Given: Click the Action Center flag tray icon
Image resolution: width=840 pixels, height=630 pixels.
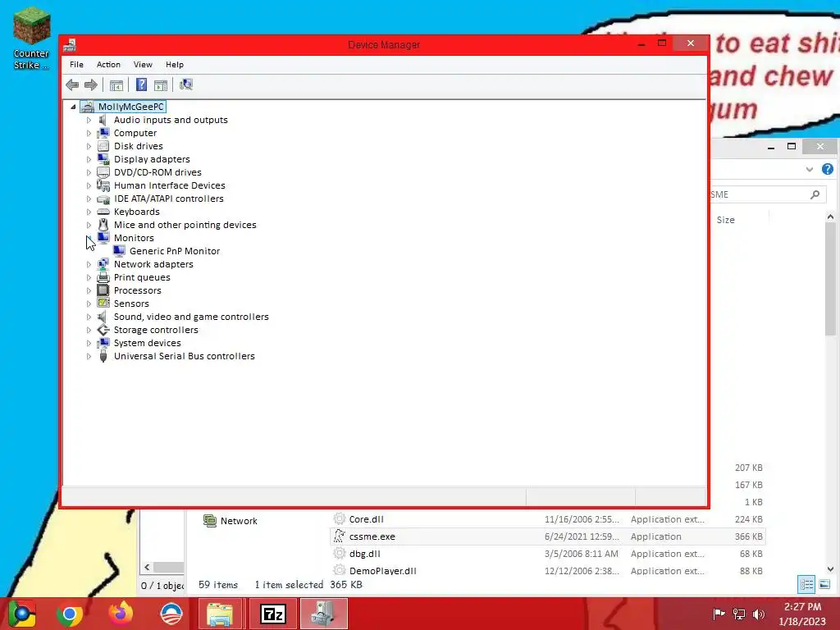Looking at the screenshot, I should 719,614.
